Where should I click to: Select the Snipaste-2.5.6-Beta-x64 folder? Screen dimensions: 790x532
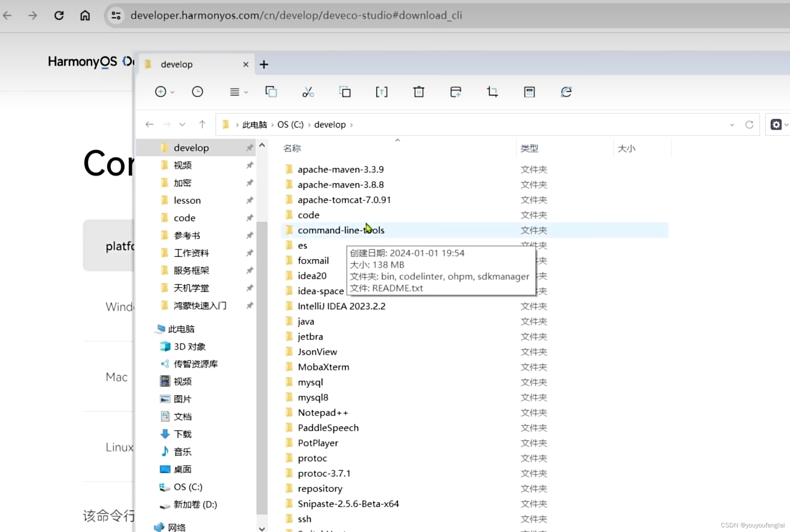tap(348, 504)
